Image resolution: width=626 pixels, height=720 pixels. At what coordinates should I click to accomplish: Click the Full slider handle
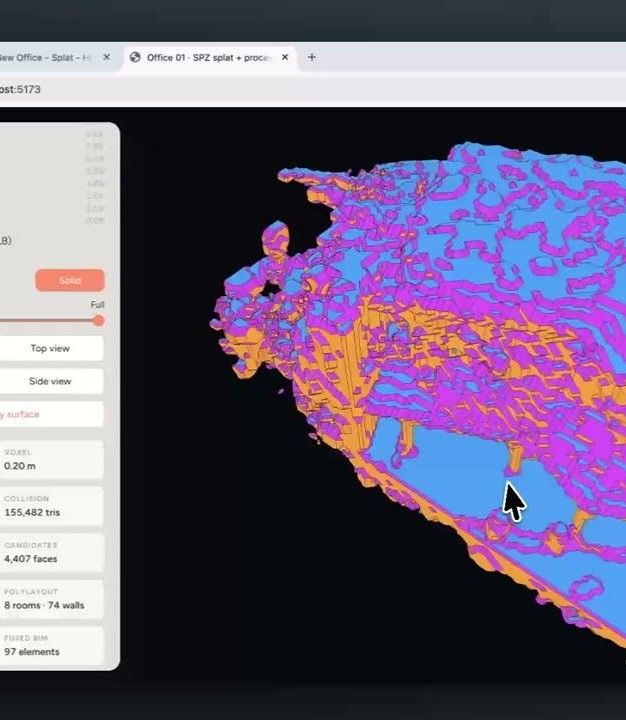click(x=98, y=321)
